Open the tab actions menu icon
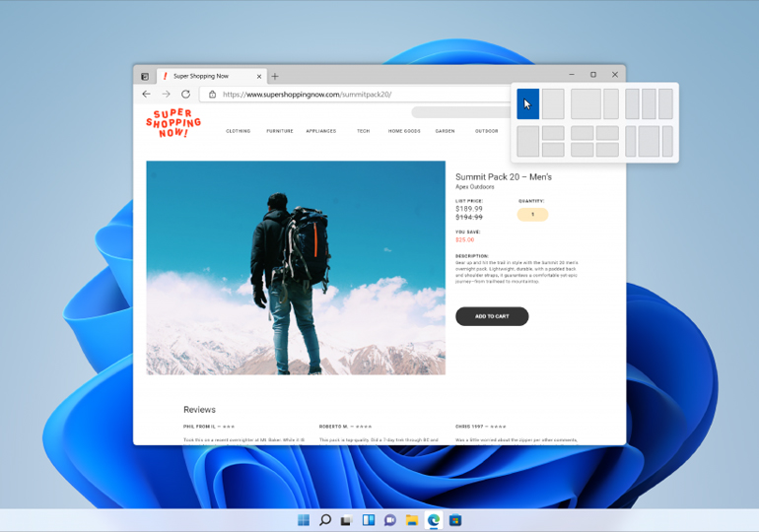Screen dimensions: 759x532 (x=145, y=76)
